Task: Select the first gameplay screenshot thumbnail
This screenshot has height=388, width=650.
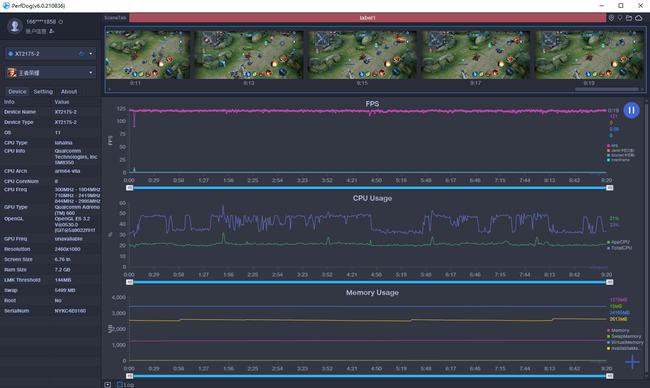Action: (148, 55)
